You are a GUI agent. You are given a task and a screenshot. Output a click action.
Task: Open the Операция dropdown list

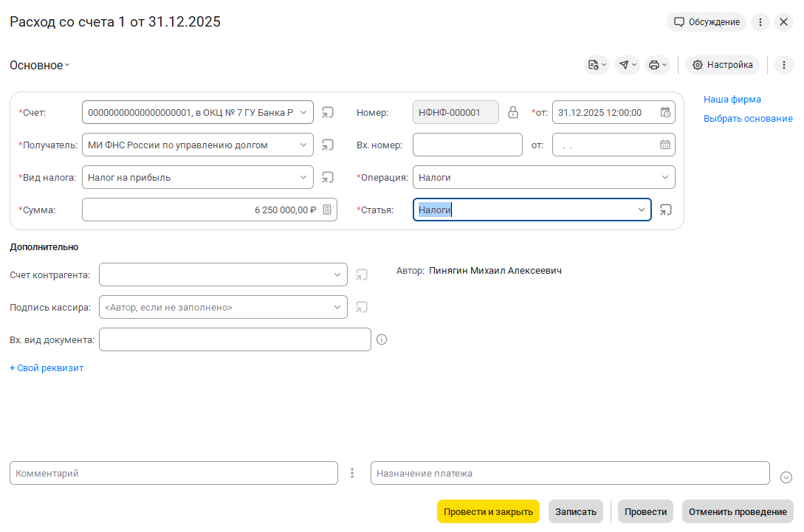(665, 177)
